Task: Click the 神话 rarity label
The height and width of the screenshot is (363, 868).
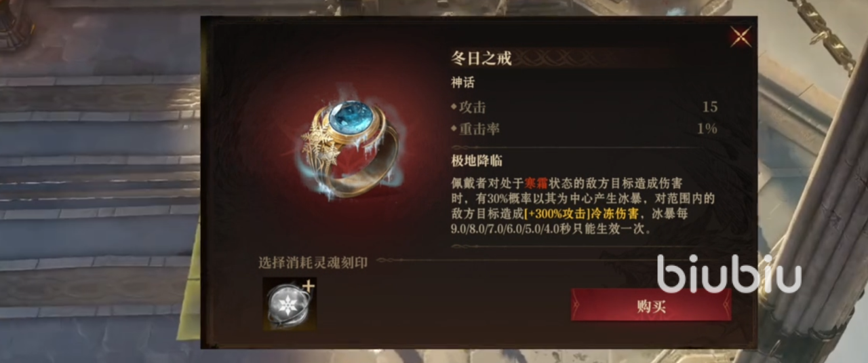Action: point(463,83)
